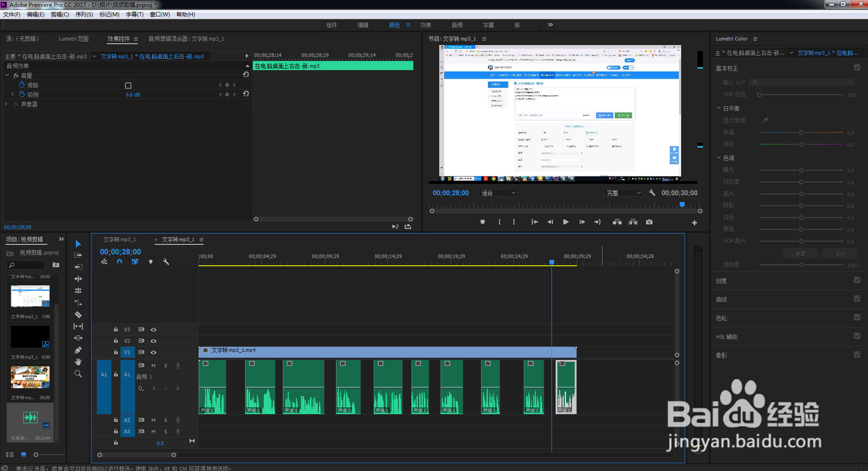The height and width of the screenshot is (471, 868).
Task: Collapse the 音量 effect group
Action: coord(7,75)
